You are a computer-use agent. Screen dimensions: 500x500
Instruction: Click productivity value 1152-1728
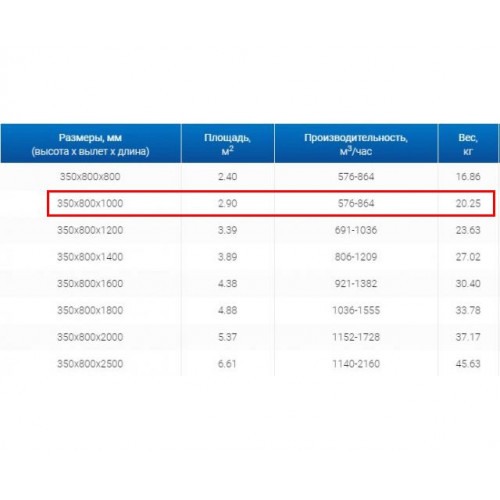tap(356, 337)
